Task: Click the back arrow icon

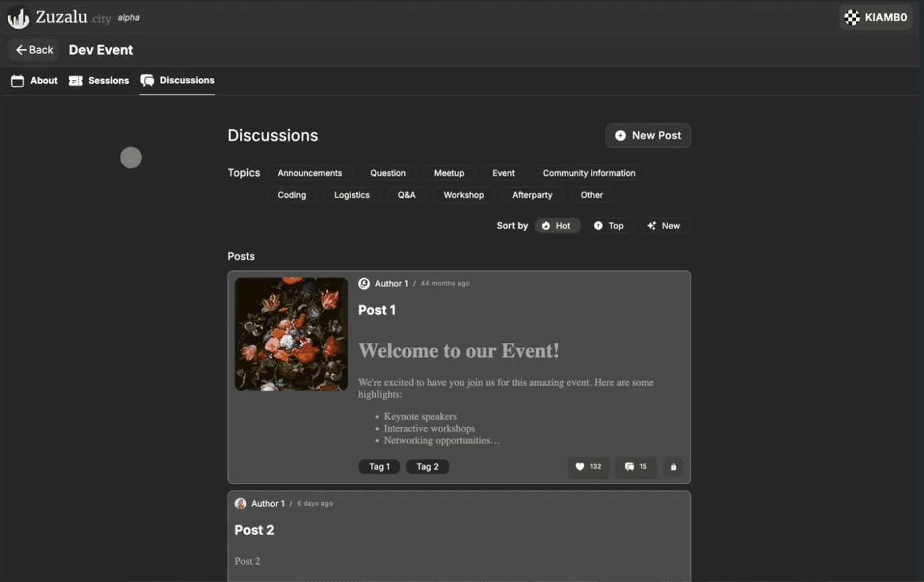Action: click(21, 50)
